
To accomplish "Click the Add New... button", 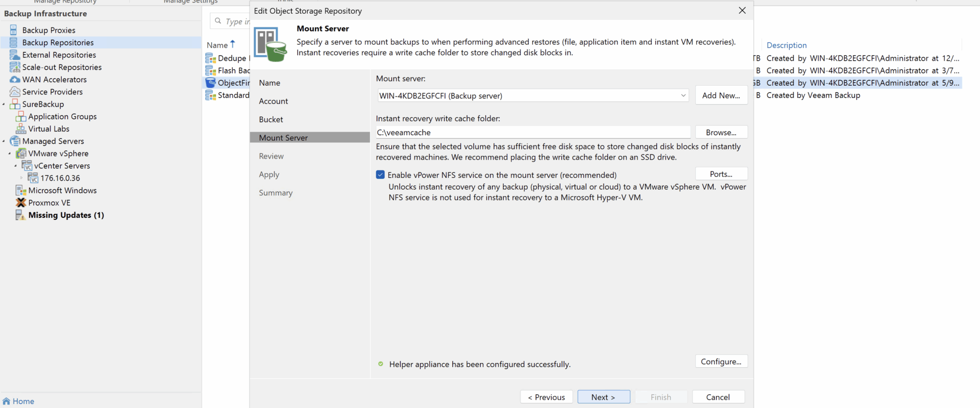I will (721, 95).
